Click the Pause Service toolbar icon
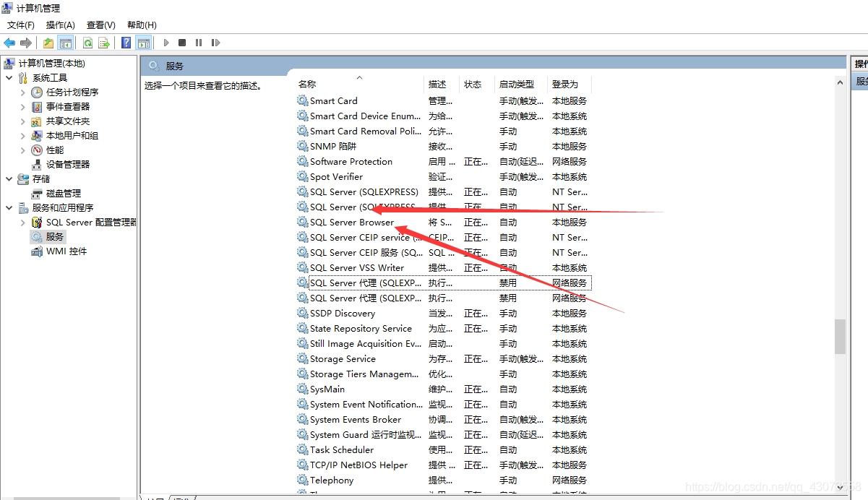 [199, 43]
